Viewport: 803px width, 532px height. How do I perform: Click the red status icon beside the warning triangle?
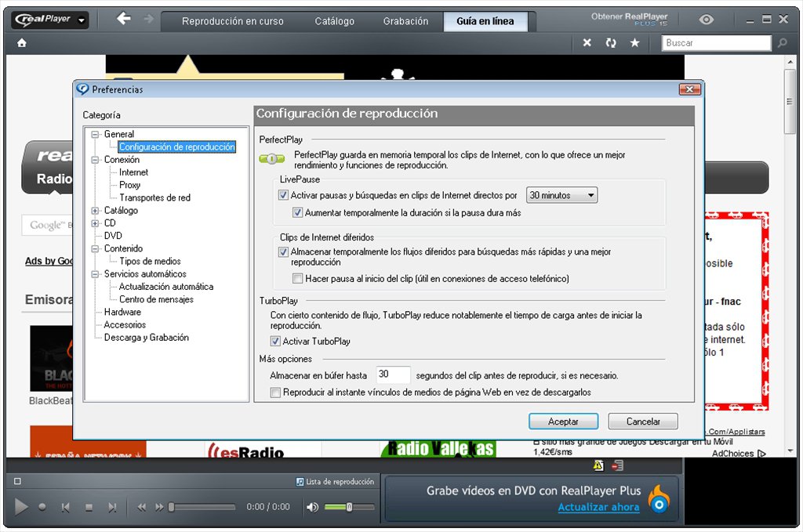(618, 465)
